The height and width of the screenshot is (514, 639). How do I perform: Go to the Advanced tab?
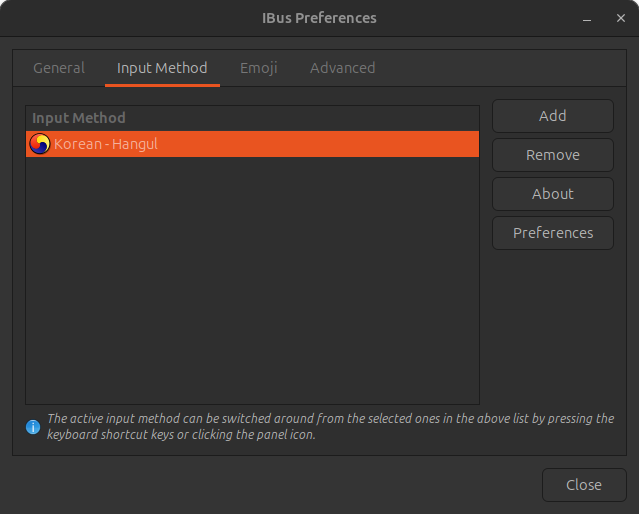tap(342, 68)
